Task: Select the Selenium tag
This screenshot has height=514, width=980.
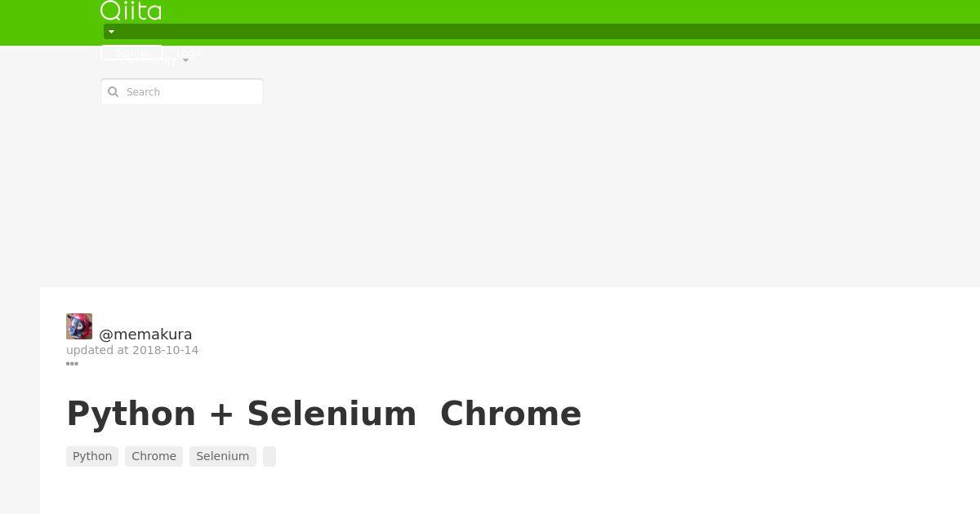Action: click(x=223, y=456)
